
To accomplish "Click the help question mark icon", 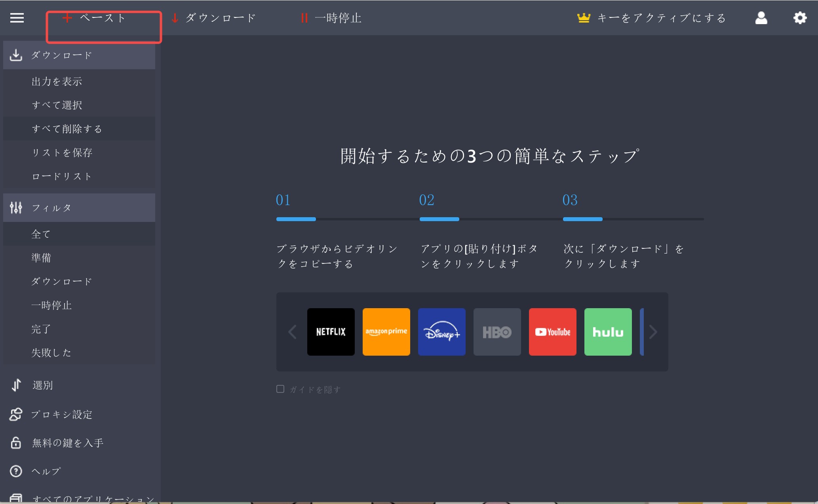I will coord(16,471).
